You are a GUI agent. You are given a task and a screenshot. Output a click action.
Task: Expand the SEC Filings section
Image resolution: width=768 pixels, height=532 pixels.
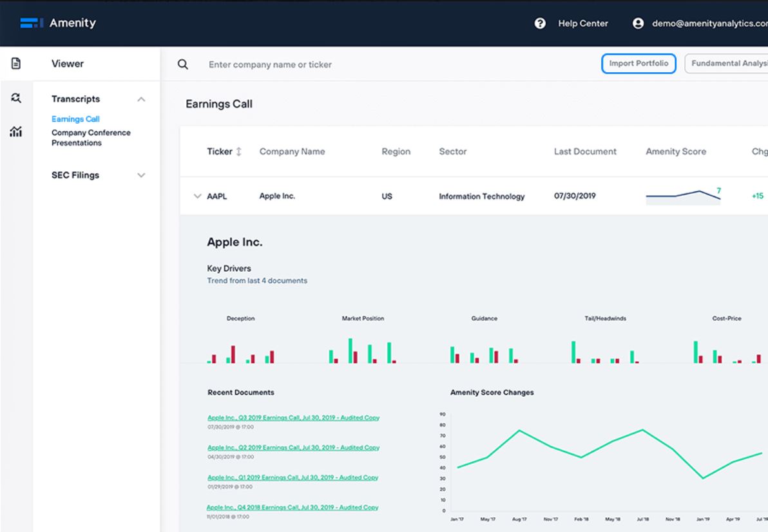pyautogui.click(x=141, y=175)
